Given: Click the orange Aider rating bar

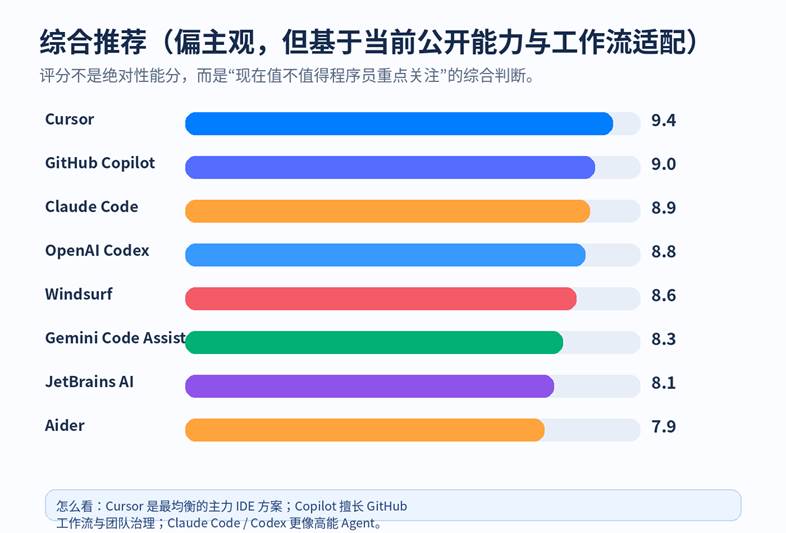Looking at the screenshot, I should click(x=365, y=430).
